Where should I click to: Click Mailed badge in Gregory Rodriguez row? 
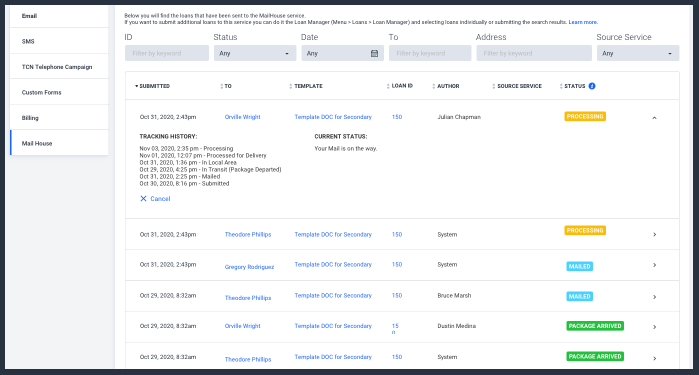coord(580,266)
